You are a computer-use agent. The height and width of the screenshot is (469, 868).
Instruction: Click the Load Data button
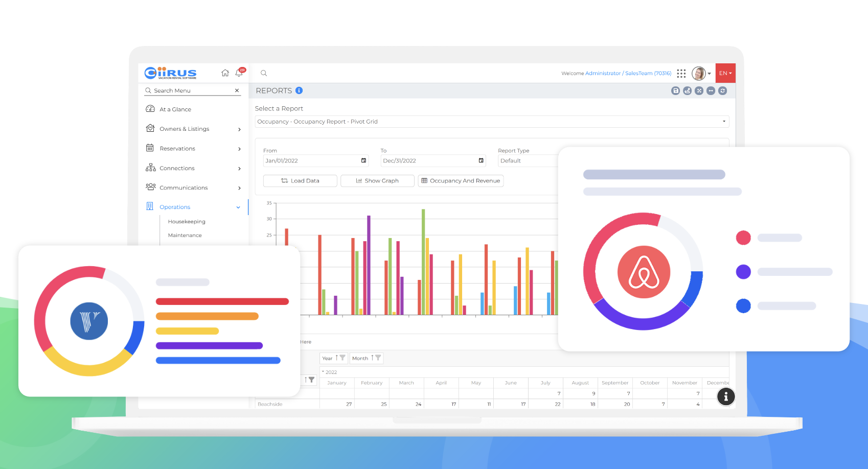(x=300, y=181)
